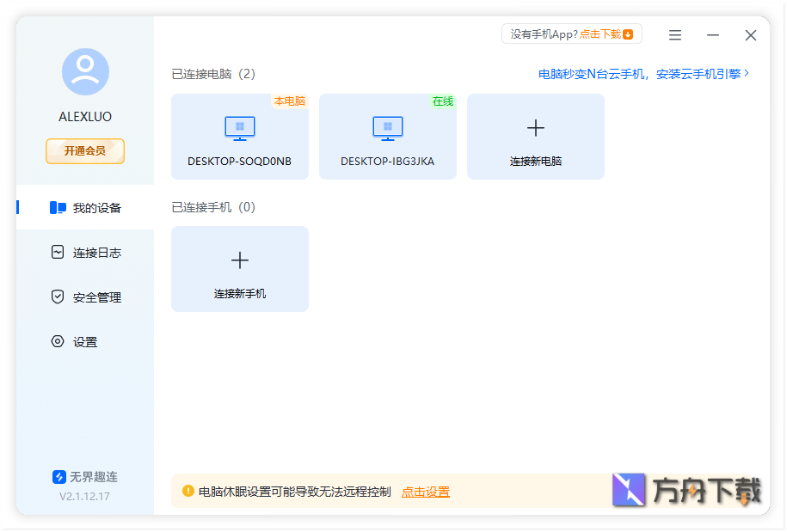The image size is (787, 532).
Task: Click the connection log icon
Action: click(x=58, y=252)
